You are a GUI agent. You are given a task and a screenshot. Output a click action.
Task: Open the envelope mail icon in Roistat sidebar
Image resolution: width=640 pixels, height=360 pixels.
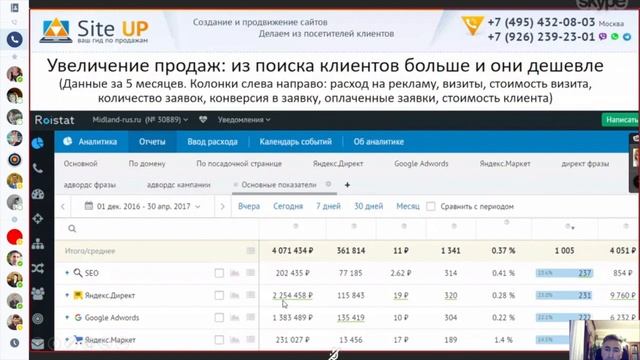coord(38,344)
